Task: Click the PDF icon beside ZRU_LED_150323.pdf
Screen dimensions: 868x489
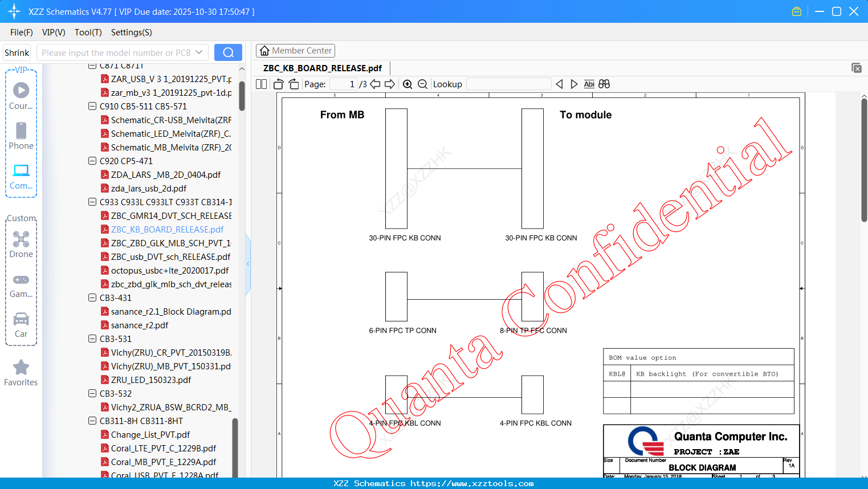Action: click(x=105, y=380)
